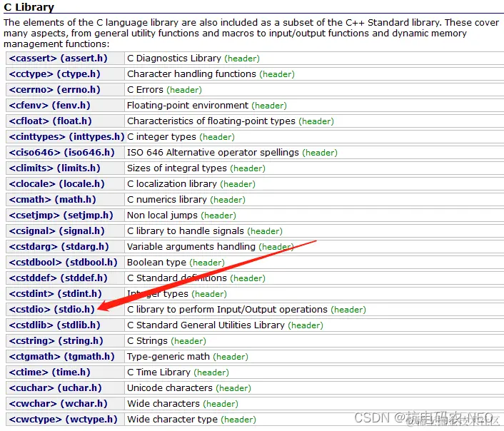Click 'C Standard General Utilities Library' text
Image resolution: width=504 pixels, height=431 pixels.
(206, 325)
